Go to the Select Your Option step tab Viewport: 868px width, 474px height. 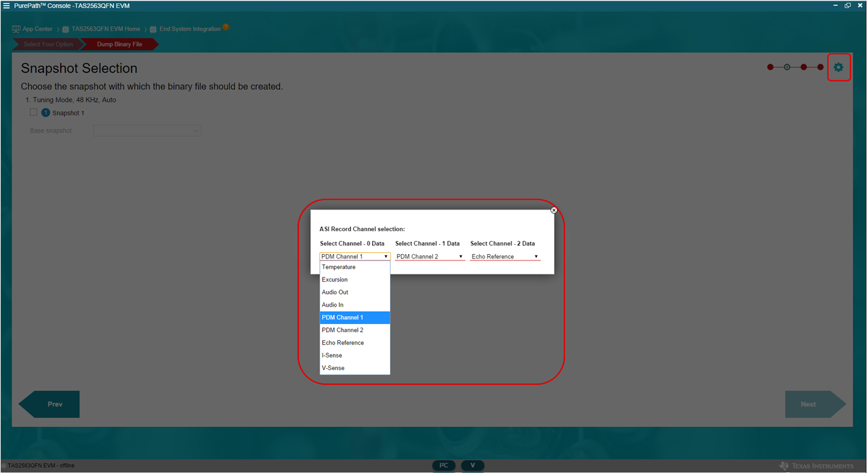48,45
